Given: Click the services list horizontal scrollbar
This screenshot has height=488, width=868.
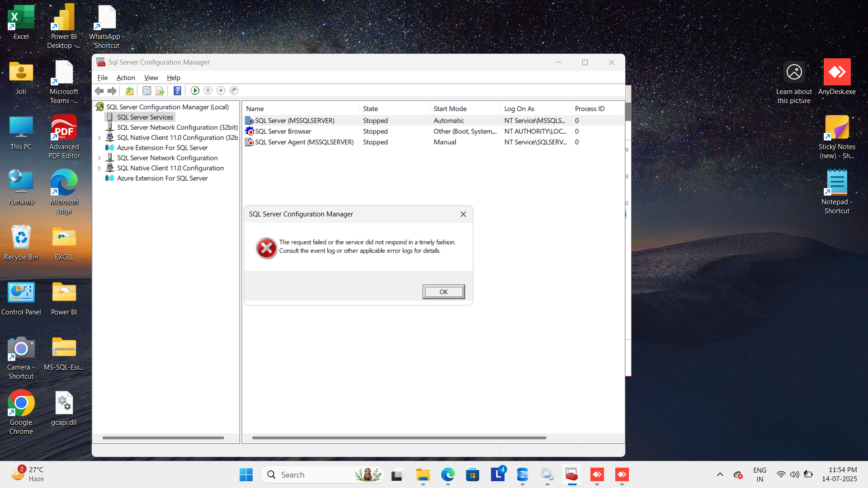Looking at the screenshot, I should pyautogui.click(x=399, y=438).
